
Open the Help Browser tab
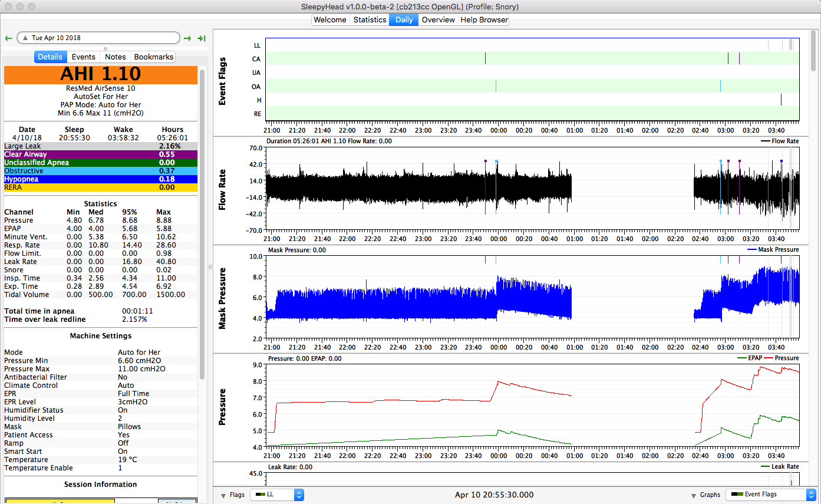pos(484,19)
